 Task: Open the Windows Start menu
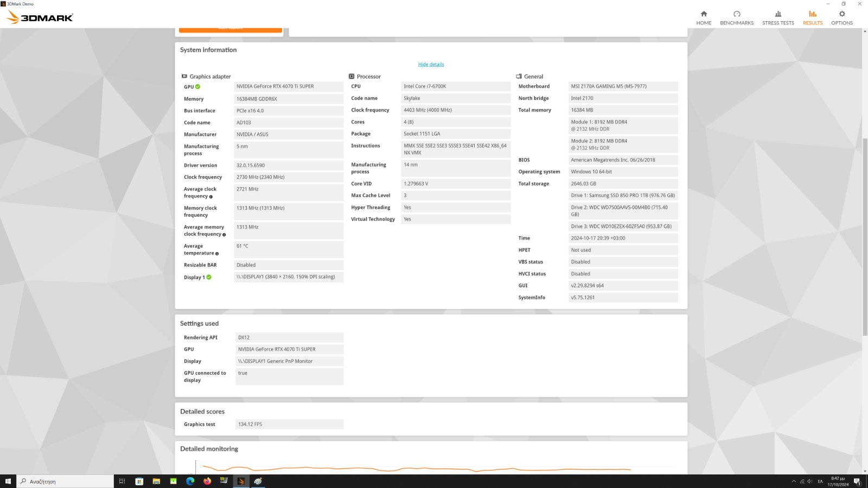[x=8, y=481]
